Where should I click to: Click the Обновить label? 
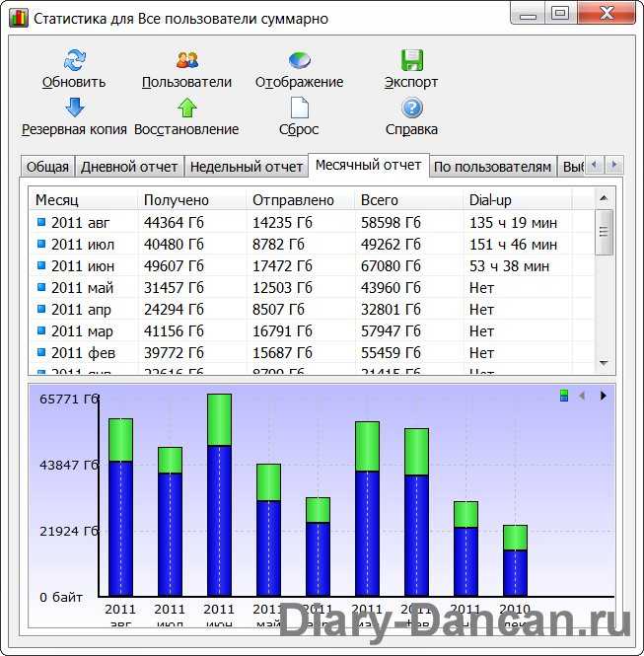coord(74,82)
